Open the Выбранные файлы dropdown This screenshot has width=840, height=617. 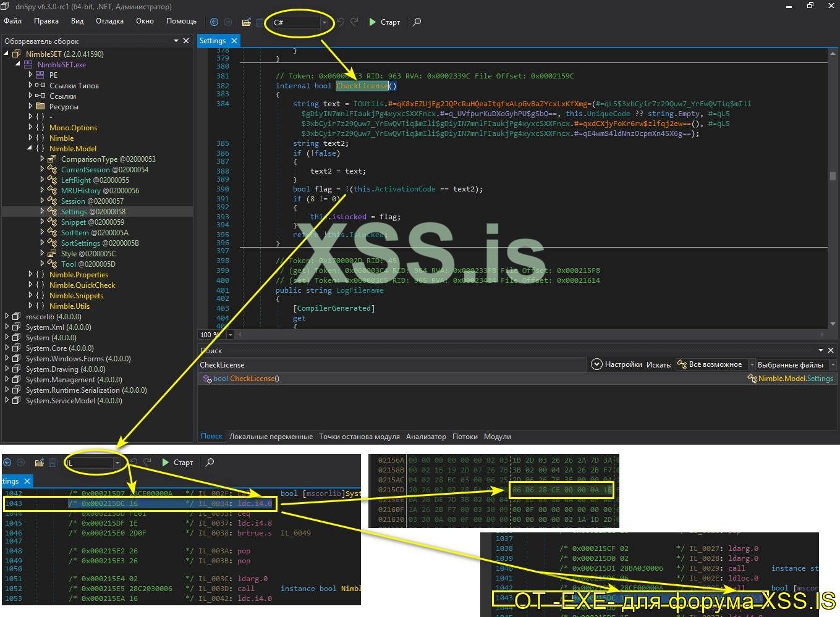pos(833,365)
